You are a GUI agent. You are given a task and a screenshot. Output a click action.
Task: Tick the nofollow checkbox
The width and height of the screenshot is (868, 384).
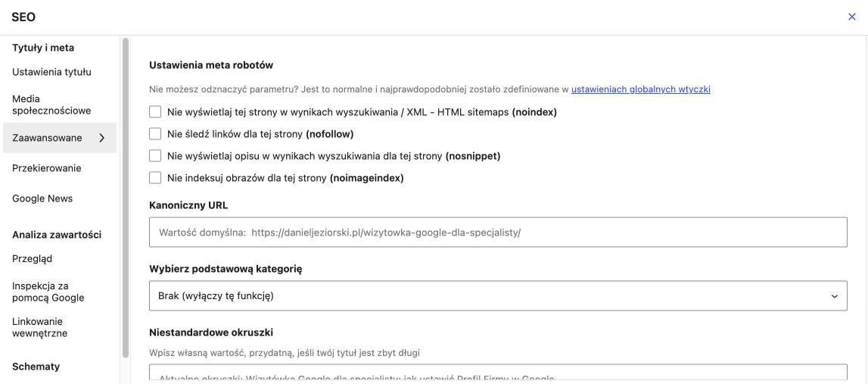155,134
